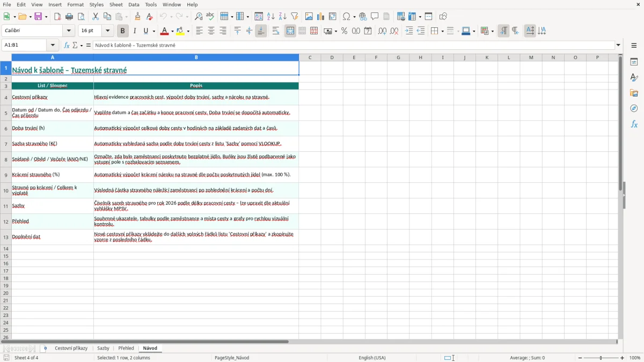Image resolution: width=644 pixels, height=362 pixels.
Task: Click the Insert Hyperlink icon
Action: click(x=363, y=17)
